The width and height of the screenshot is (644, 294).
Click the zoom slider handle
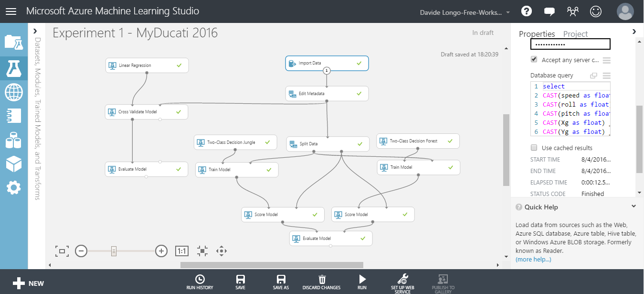click(114, 250)
